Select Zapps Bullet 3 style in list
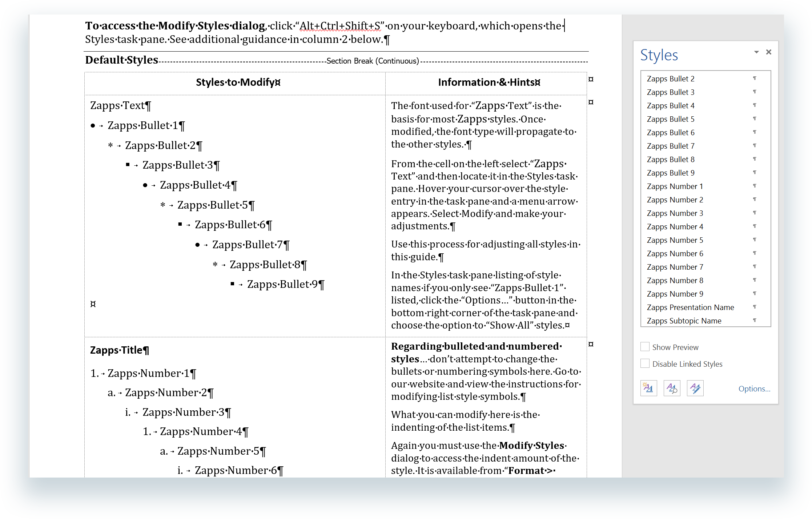812x519 pixels. pyautogui.click(x=705, y=92)
